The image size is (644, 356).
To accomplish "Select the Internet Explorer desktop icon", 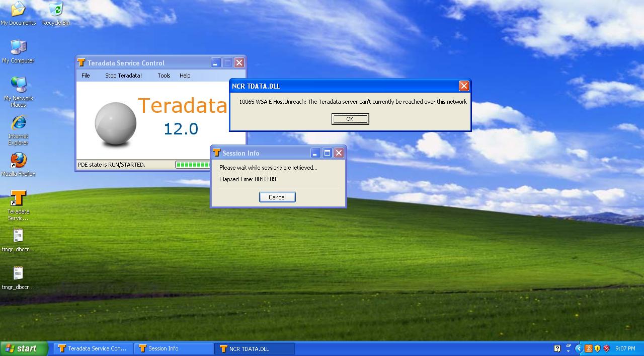I will [18, 130].
